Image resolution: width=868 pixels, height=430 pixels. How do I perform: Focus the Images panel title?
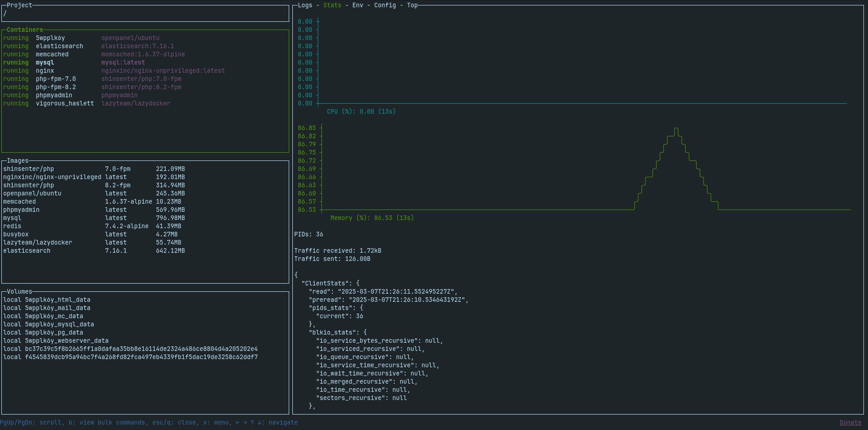pyautogui.click(x=18, y=160)
